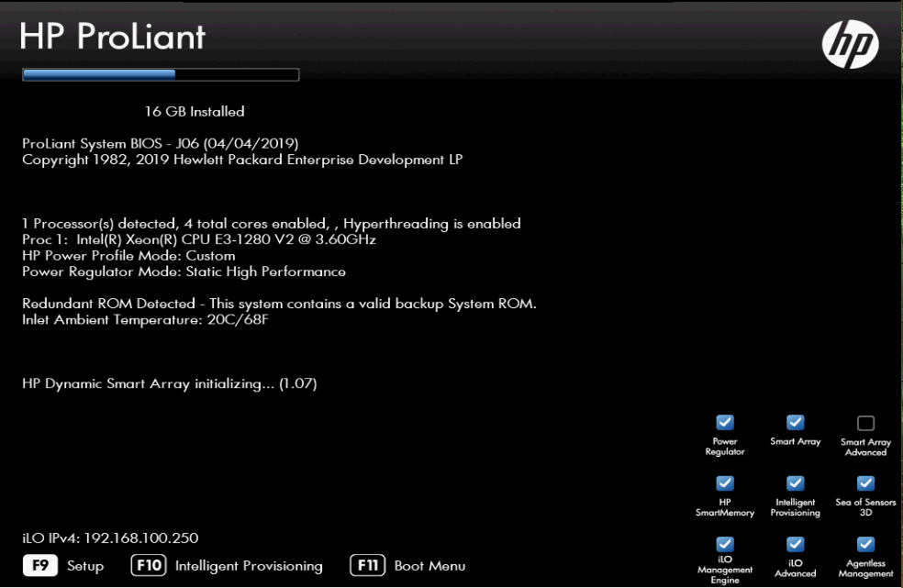The height and width of the screenshot is (588, 903).
Task: Click the checkbox above the Intelligent Provisioning status label
Action: pos(795,483)
